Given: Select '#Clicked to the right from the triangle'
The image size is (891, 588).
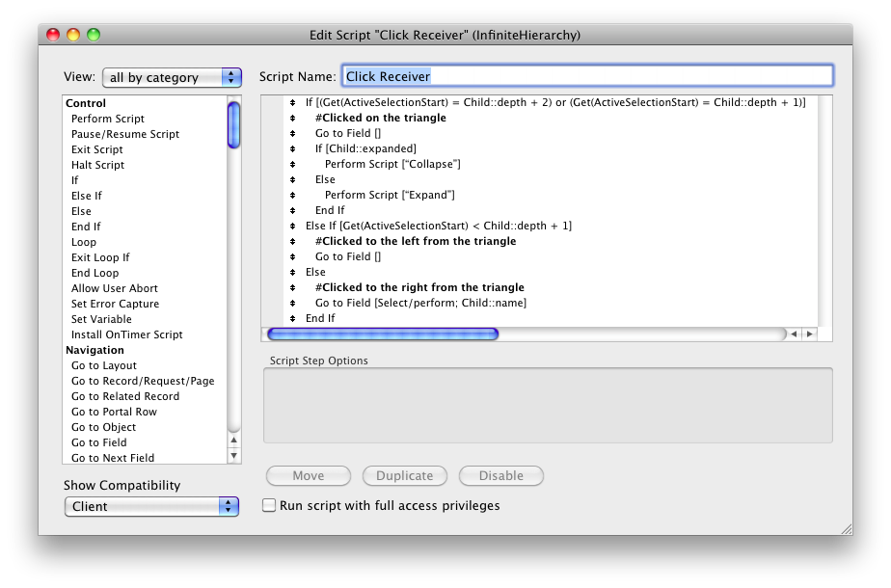Looking at the screenshot, I should 419,288.
